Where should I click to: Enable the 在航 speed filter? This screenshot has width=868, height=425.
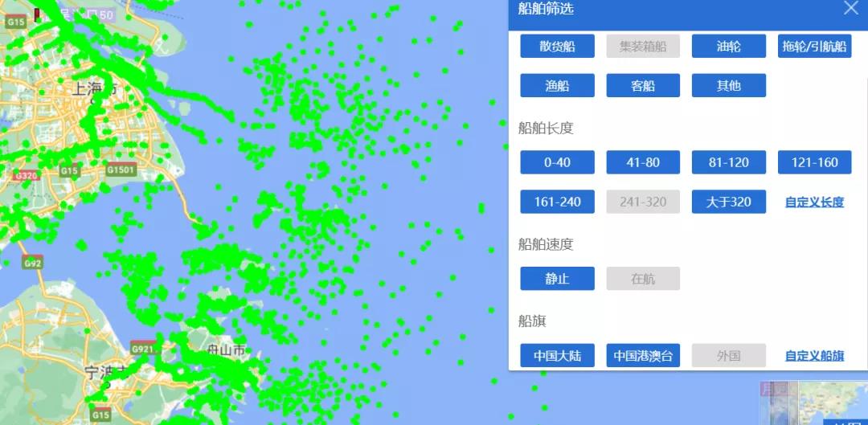click(x=643, y=279)
